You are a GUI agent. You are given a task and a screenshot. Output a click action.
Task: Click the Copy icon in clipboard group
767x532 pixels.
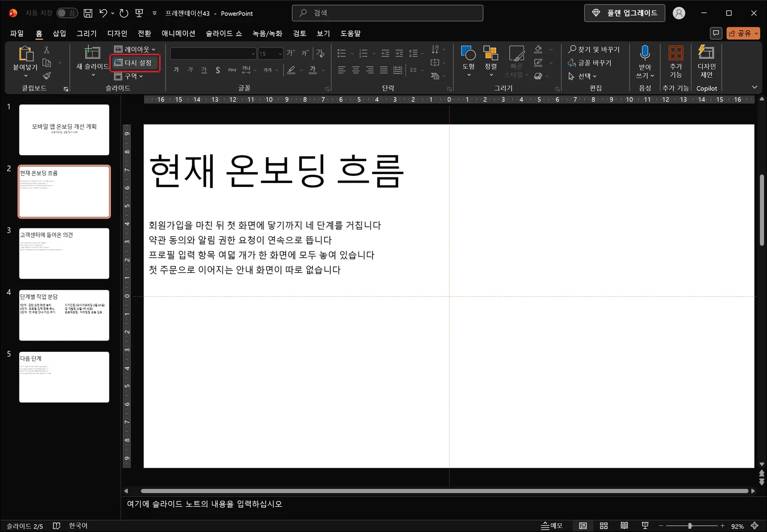point(46,63)
